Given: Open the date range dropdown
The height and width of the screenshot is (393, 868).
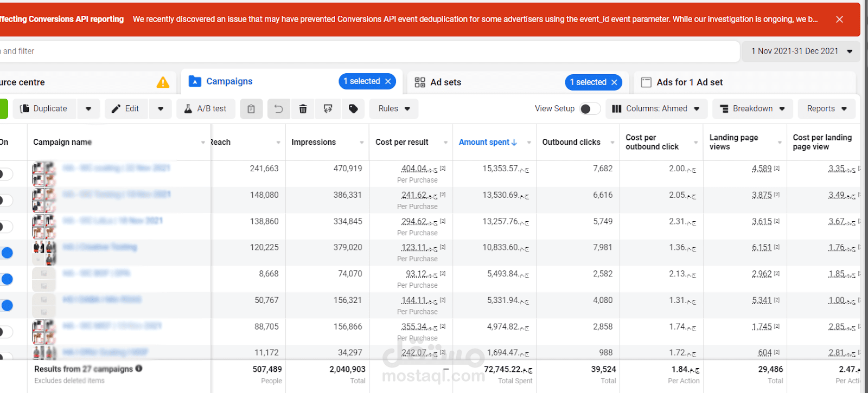Looking at the screenshot, I should pos(801,51).
